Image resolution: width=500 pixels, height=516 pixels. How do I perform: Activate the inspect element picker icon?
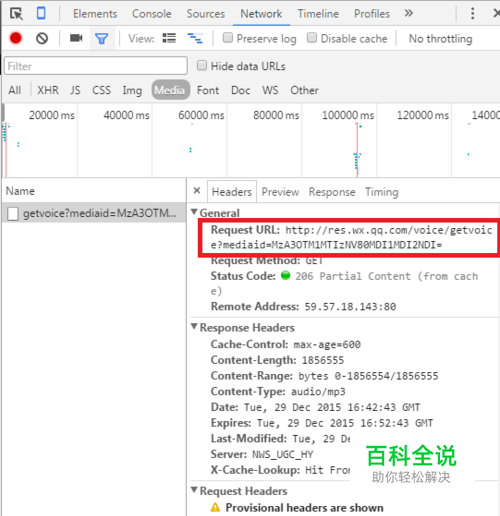tap(16, 14)
